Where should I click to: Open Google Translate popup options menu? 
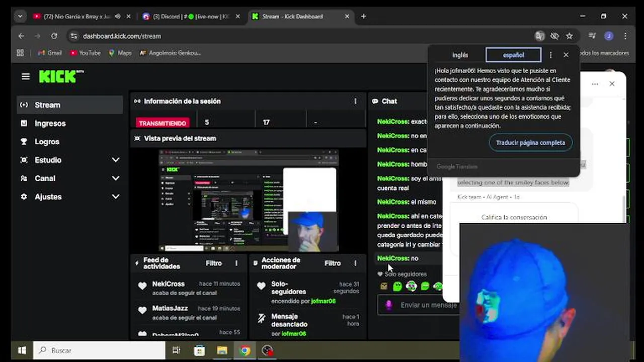coord(550,55)
